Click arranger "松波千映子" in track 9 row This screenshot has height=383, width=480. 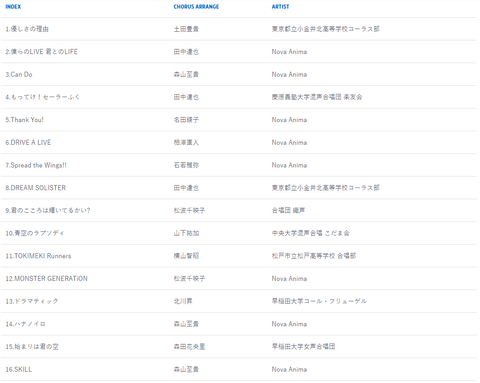pos(189,210)
